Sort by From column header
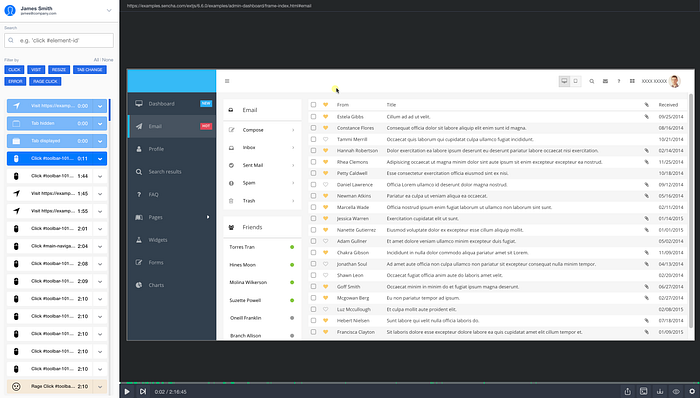Viewport: 700px width, 398px height. (343, 105)
